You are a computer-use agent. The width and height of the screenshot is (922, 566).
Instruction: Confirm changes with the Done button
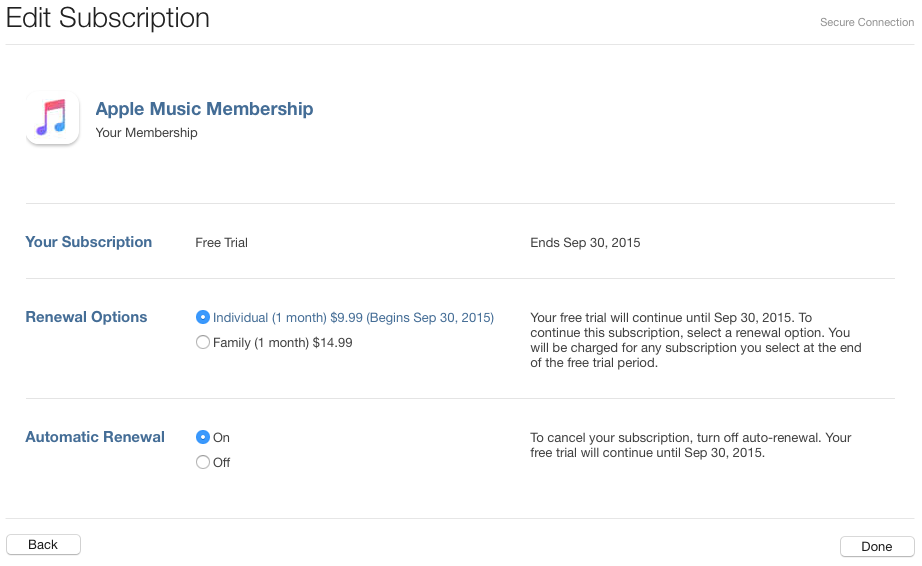coord(877,547)
